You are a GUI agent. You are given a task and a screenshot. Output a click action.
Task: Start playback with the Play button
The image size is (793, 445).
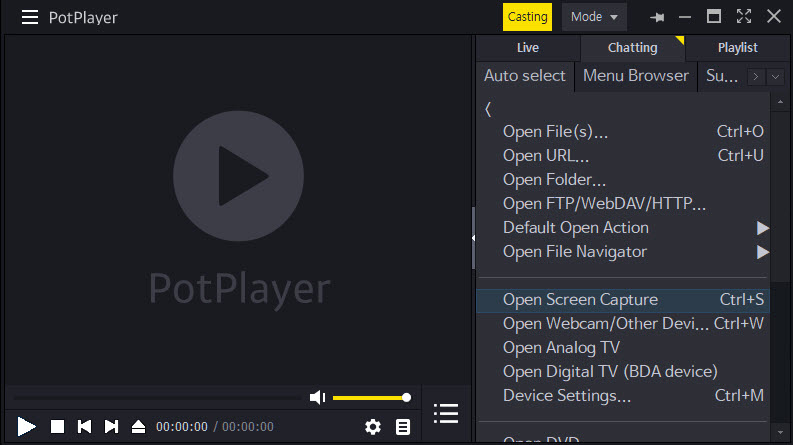point(26,426)
